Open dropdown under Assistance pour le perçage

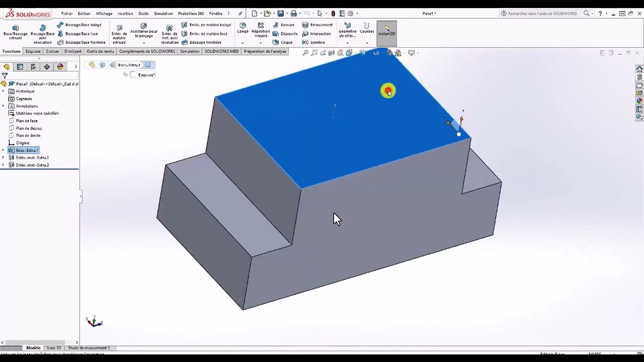coord(143,43)
